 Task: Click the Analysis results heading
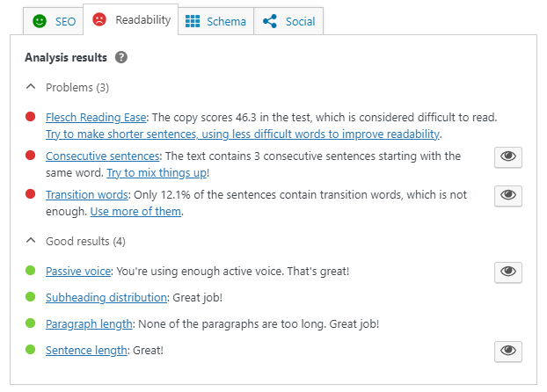66,57
